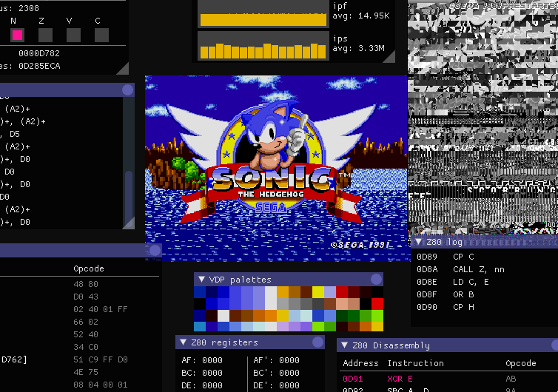Click the opcode bytes 02 40 01 FF
This screenshot has width=558, height=392.
[x=101, y=309]
